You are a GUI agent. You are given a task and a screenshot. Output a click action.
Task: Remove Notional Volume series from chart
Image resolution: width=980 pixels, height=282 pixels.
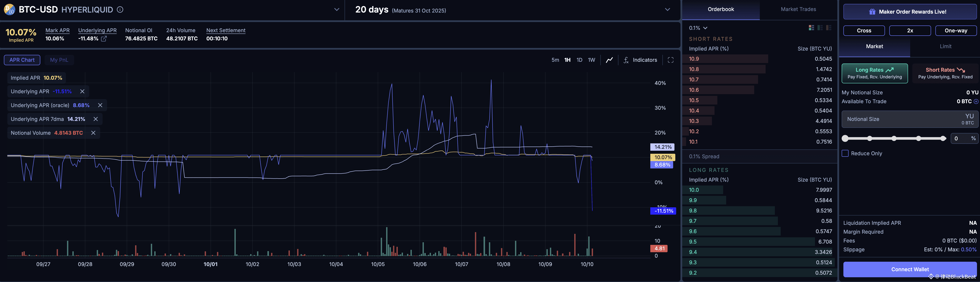[x=93, y=133]
